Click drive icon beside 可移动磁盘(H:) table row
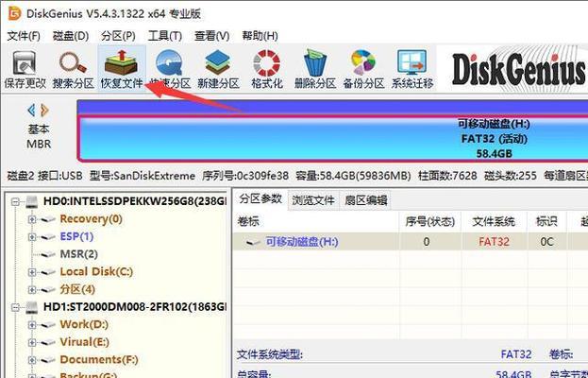Image resolution: width=588 pixels, height=378 pixels. click(x=253, y=243)
